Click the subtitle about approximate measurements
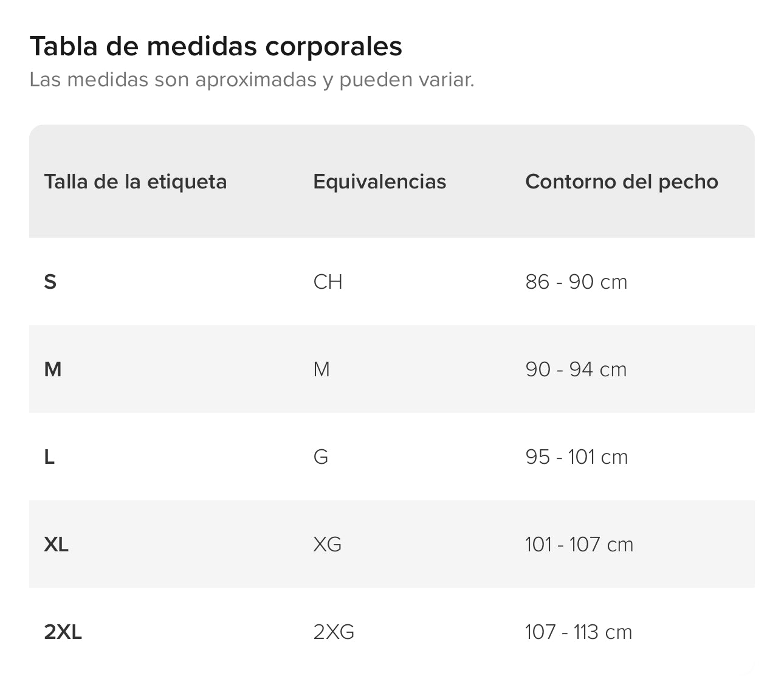784x693 pixels. (252, 80)
